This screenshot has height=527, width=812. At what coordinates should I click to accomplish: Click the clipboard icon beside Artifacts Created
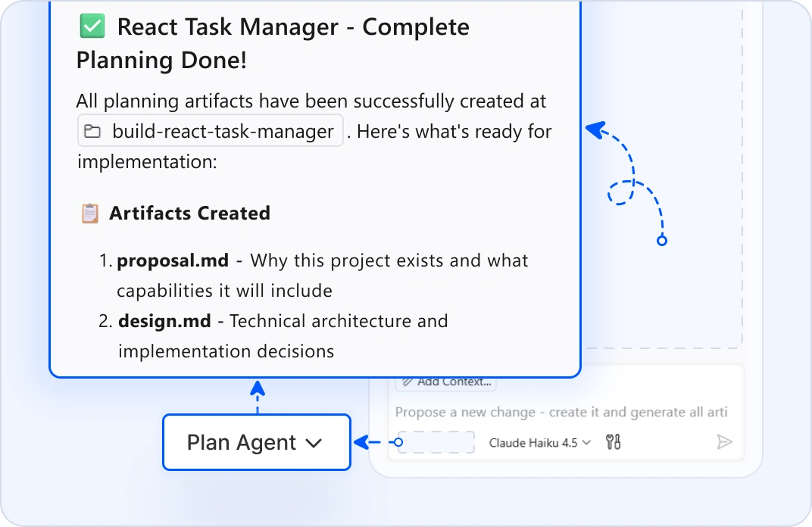pos(89,214)
